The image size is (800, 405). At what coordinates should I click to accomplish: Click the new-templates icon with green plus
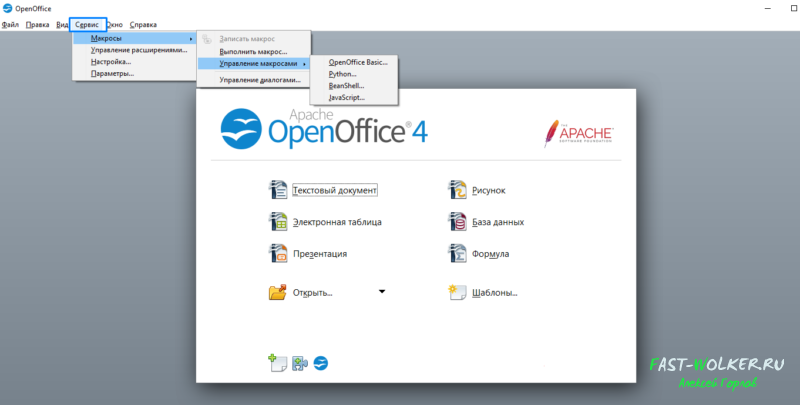pos(278,363)
